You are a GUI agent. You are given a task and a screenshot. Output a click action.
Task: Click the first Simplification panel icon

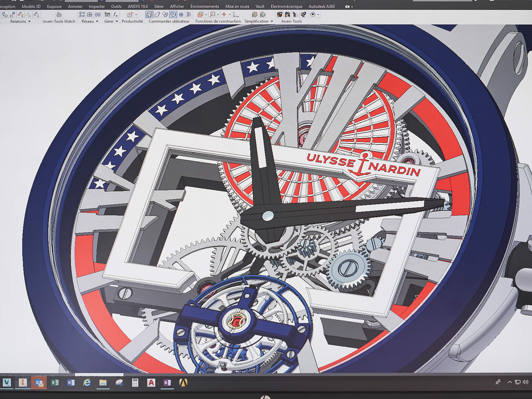pyautogui.click(x=255, y=14)
